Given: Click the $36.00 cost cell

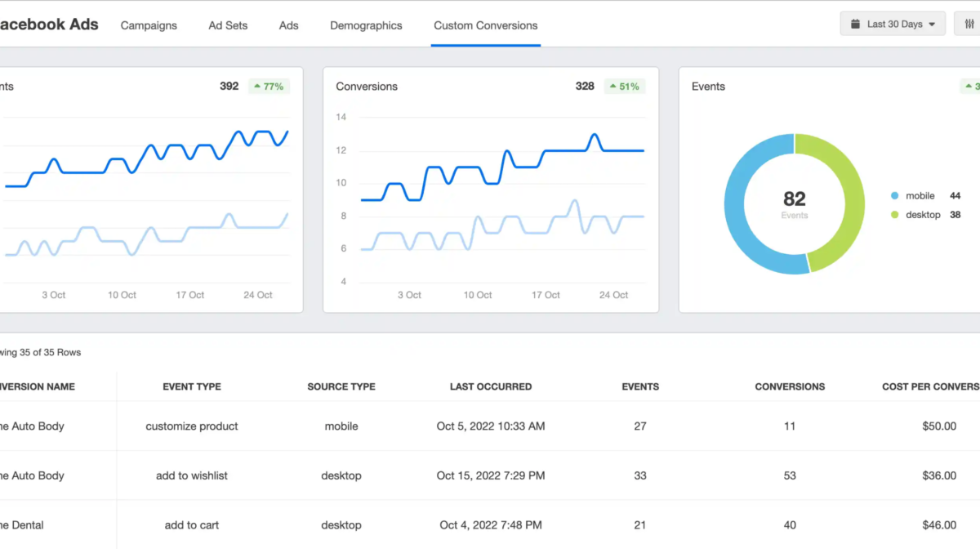Looking at the screenshot, I should (x=938, y=475).
